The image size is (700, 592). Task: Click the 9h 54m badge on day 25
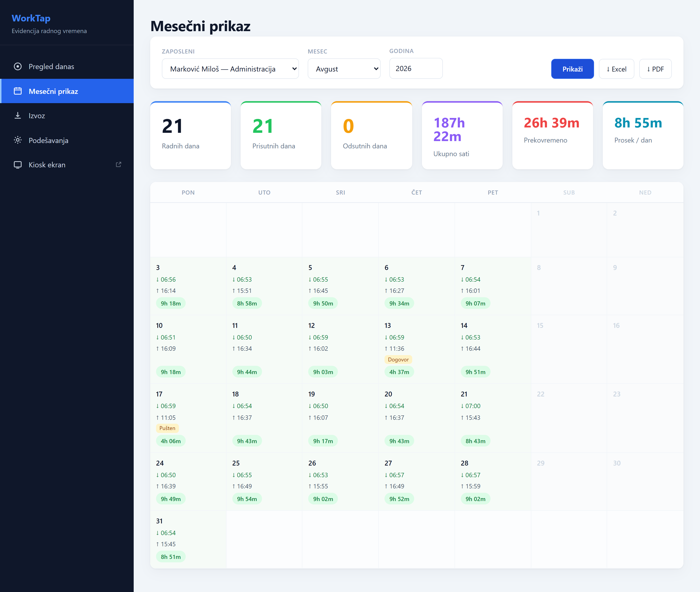coord(247,499)
